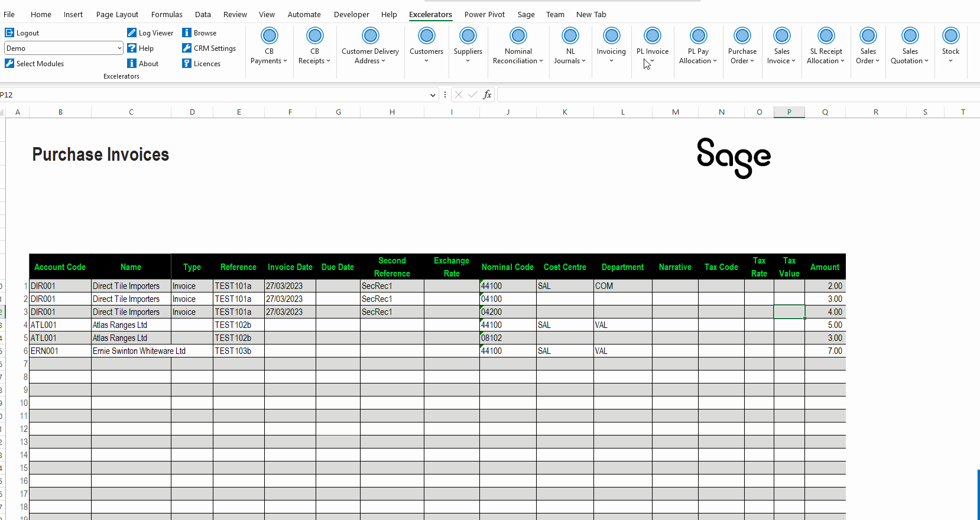Open Nominal Reconciliation module
The image size is (980, 520).
[518, 46]
